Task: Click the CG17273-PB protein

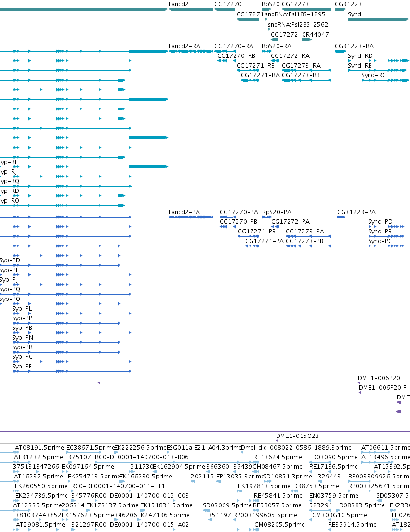Action: (x=308, y=246)
